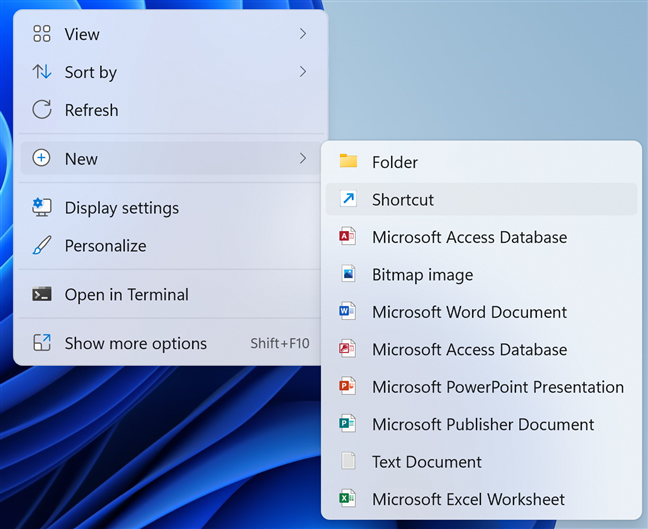Click the Publisher Document icon
This screenshot has width=648, height=529.
pyautogui.click(x=347, y=424)
